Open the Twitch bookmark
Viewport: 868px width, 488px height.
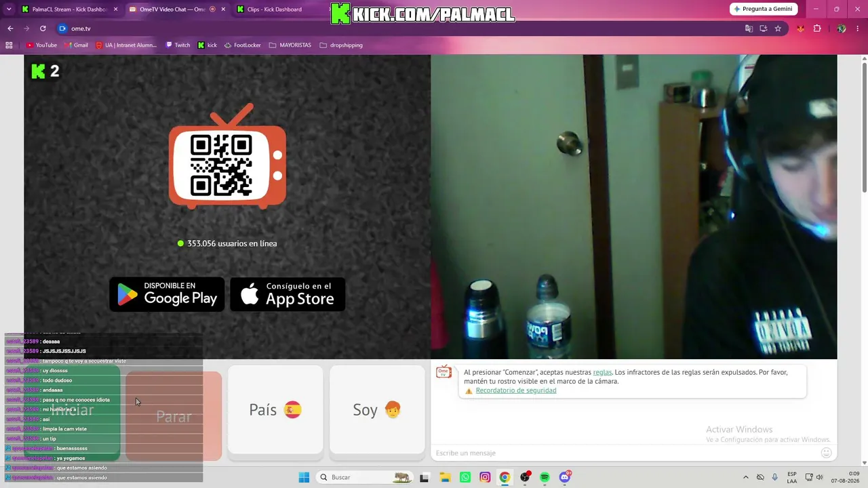178,45
